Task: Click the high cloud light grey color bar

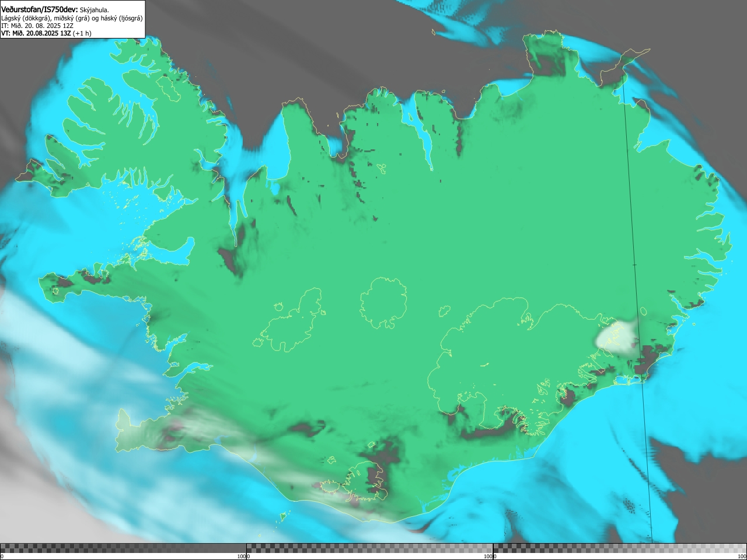Action: [x=620, y=548]
